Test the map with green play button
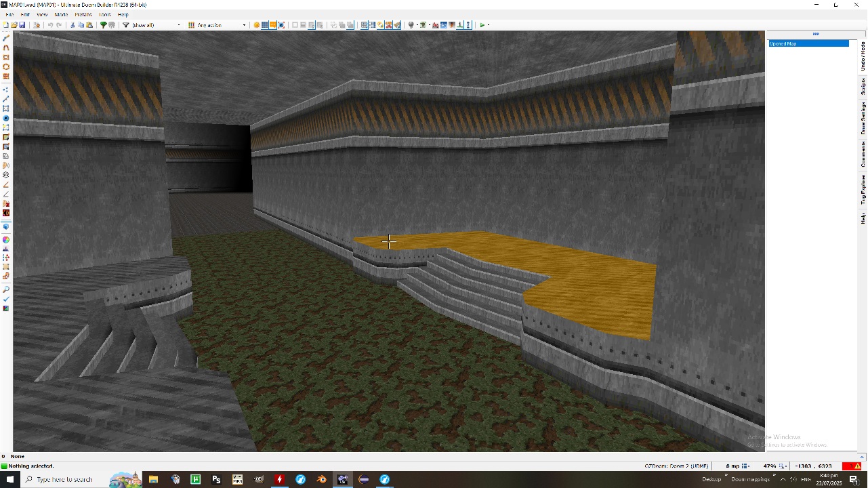 coord(482,25)
